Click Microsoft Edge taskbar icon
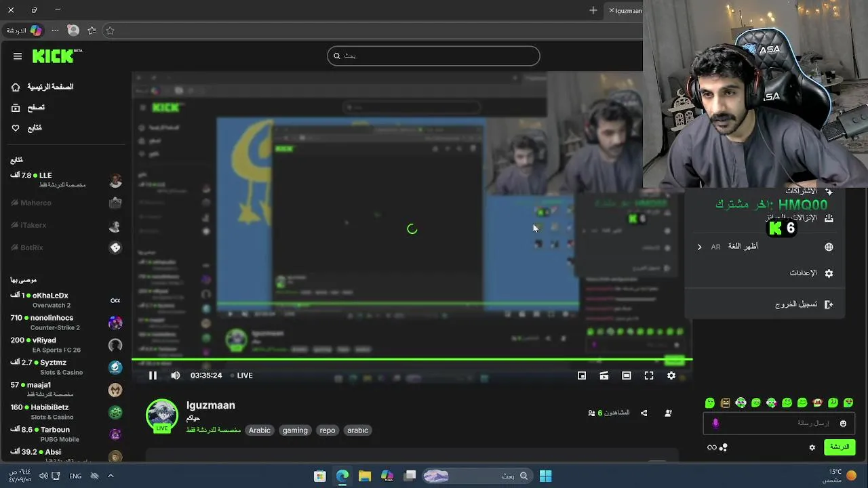868x488 pixels. pos(342,476)
